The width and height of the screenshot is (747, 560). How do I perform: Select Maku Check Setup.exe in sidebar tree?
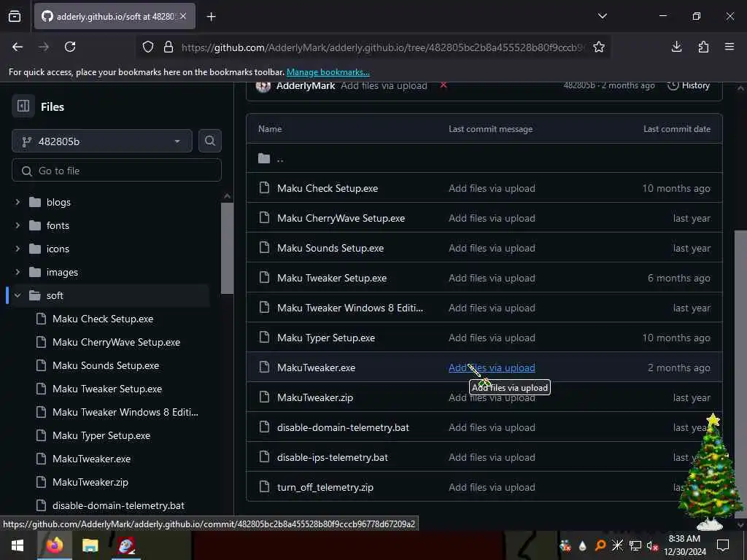(x=103, y=319)
